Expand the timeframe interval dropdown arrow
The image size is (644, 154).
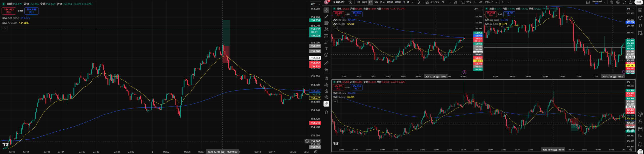coord(412,2)
